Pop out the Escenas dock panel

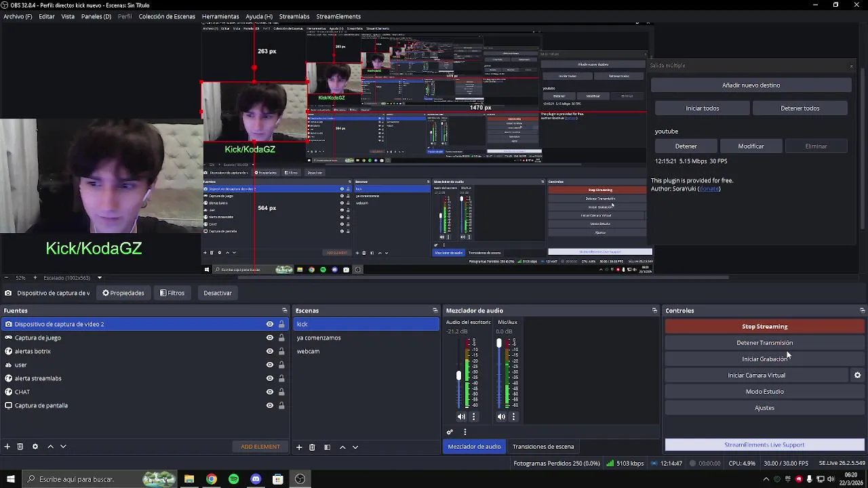pos(435,310)
